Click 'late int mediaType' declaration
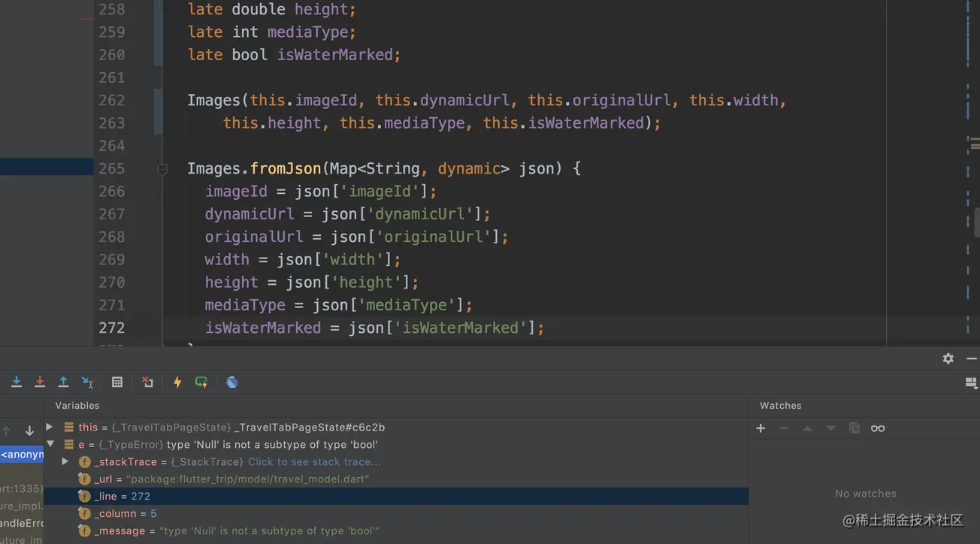Screen dimensions: 980x544 coord(271,32)
